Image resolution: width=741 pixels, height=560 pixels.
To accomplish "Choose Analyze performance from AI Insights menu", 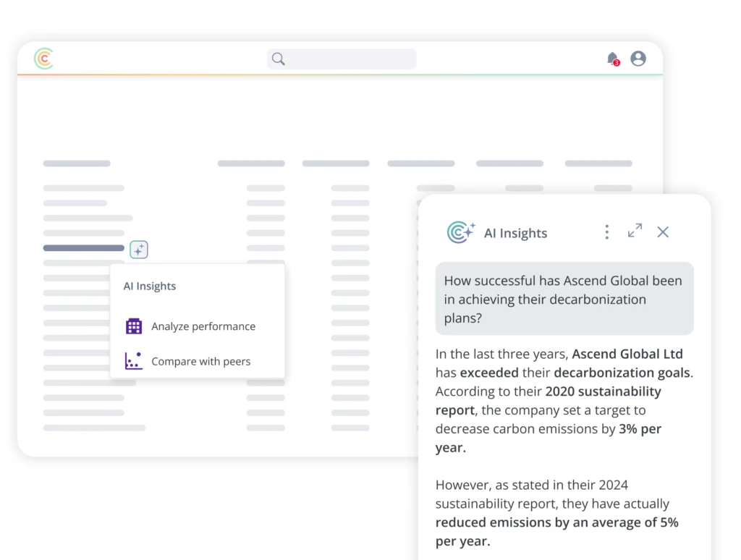I will 203,326.
